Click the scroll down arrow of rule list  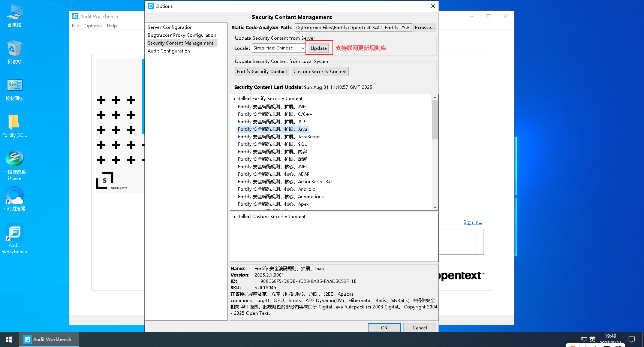coord(435,207)
